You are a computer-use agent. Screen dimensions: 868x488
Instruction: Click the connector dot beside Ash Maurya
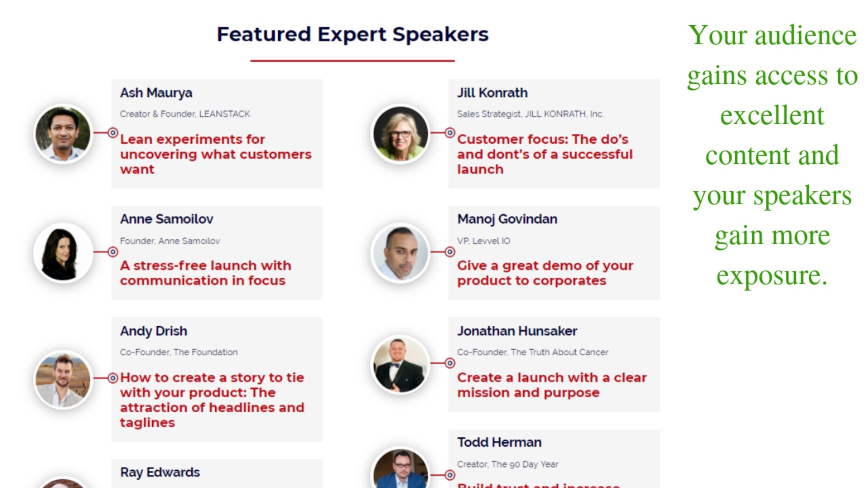pos(113,133)
